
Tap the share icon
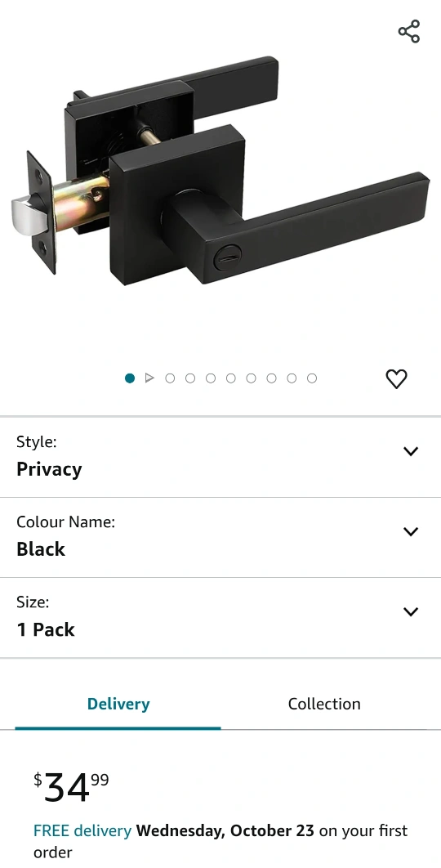point(409,32)
